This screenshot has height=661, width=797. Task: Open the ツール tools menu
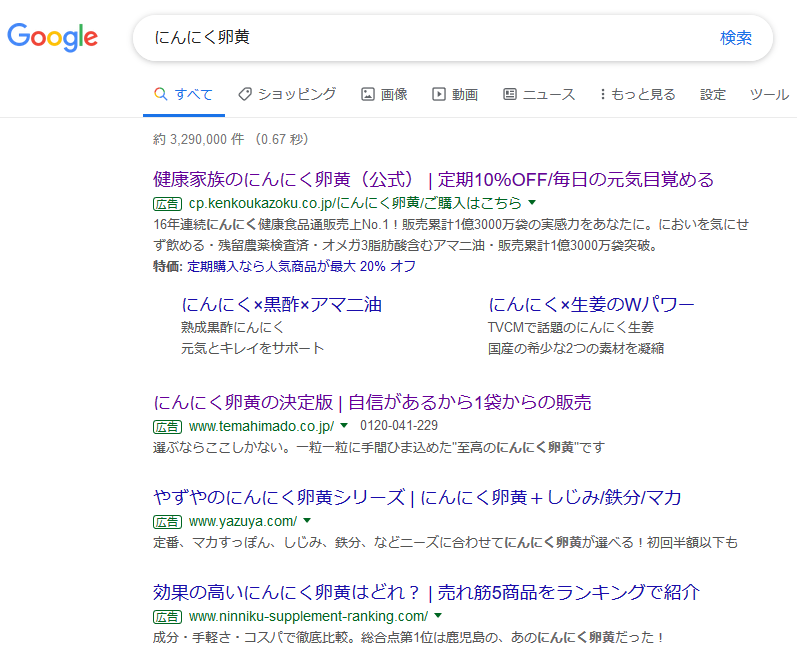point(769,95)
